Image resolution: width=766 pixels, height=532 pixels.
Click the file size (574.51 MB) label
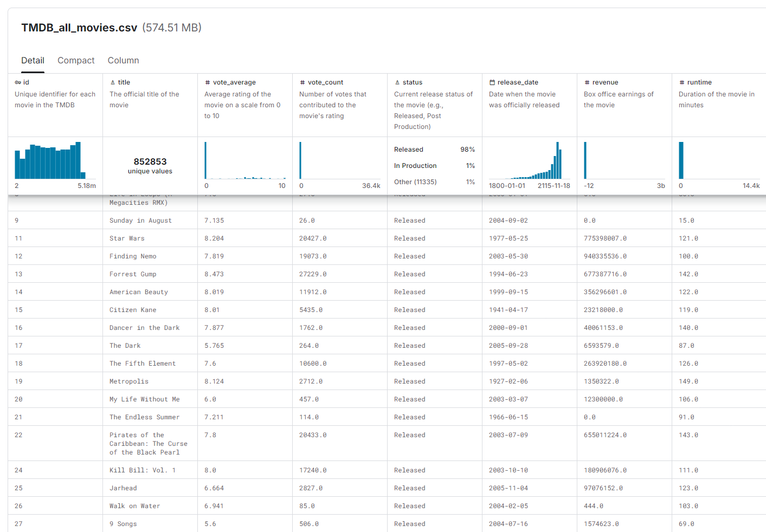click(172, 28)
